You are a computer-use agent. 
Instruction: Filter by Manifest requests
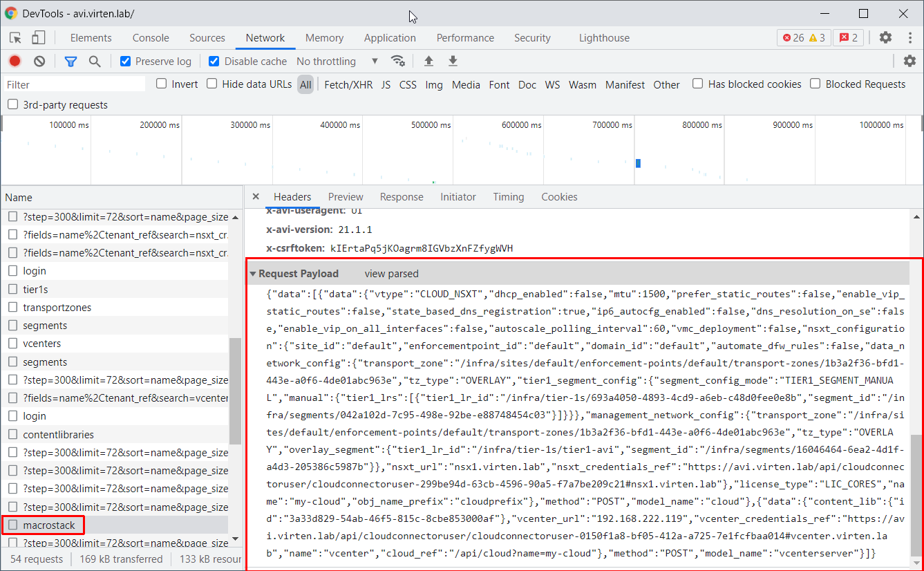(x=625, y=84)
